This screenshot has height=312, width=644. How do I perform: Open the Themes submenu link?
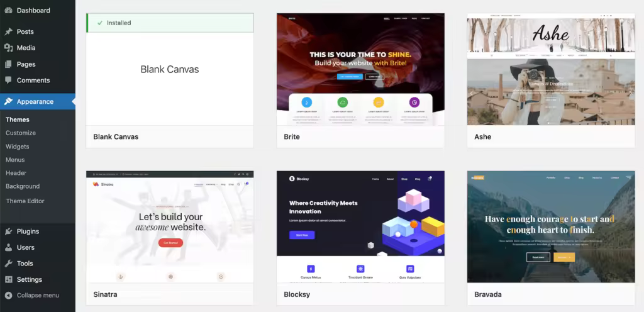point(18,120)
